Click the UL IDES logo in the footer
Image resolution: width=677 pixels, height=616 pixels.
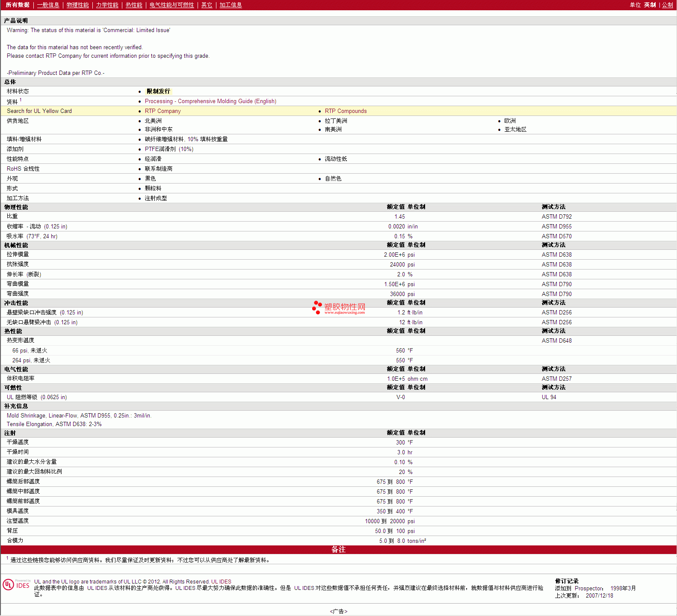tap(16, 584)
